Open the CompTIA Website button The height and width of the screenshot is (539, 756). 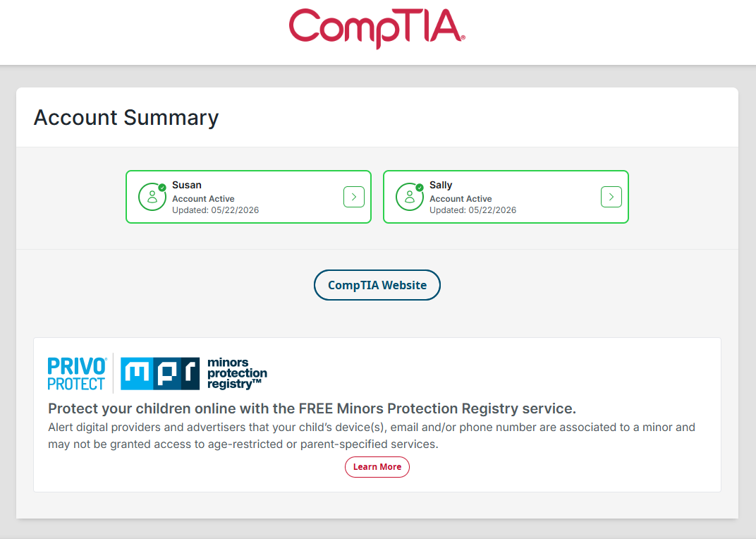(x=377, y=285)
